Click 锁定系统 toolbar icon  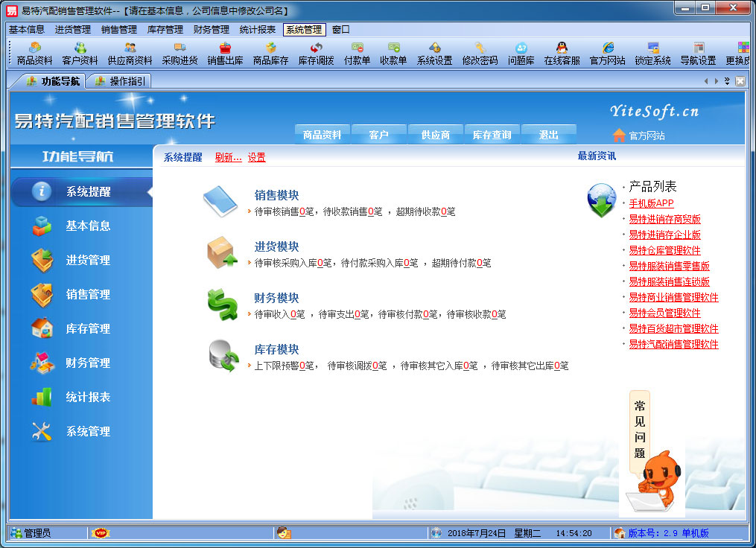tap(652, 54)
